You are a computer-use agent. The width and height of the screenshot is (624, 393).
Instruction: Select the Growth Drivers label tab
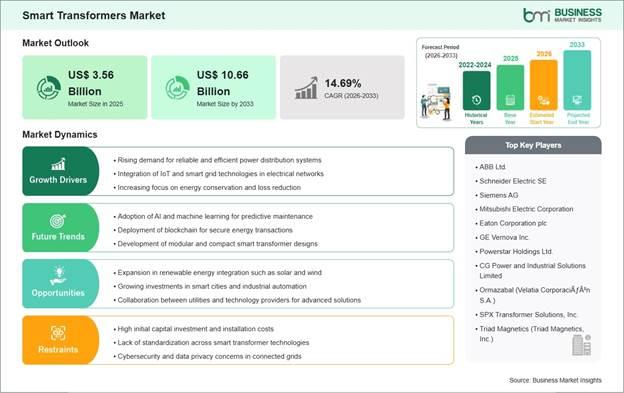click(60, 171)
